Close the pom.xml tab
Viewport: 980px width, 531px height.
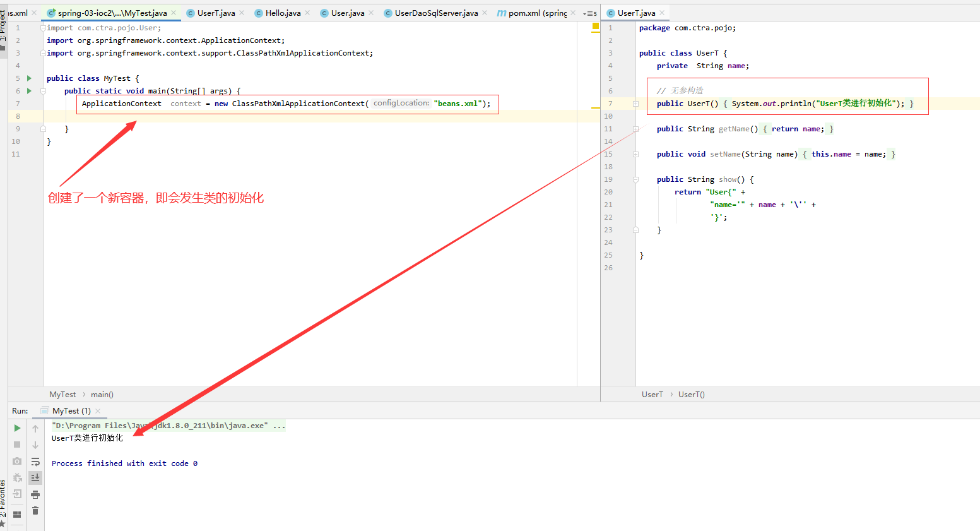pos(573,13)
